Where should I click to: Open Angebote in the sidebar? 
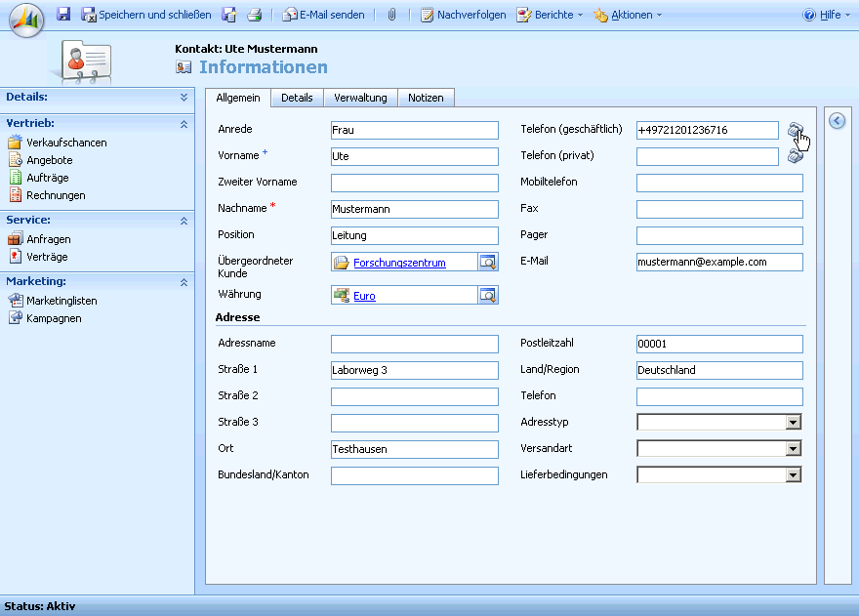[41, 160]
